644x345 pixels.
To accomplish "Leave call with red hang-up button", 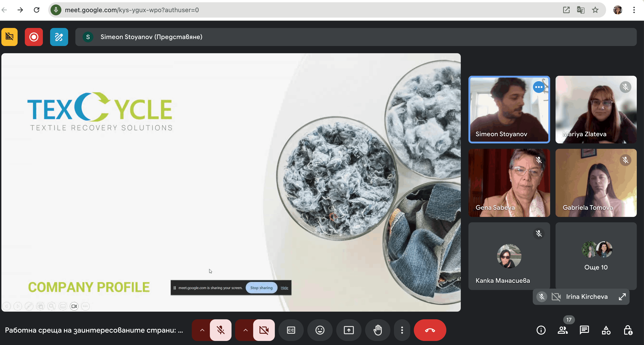I will pyautogui.click(x=430, y=330).
